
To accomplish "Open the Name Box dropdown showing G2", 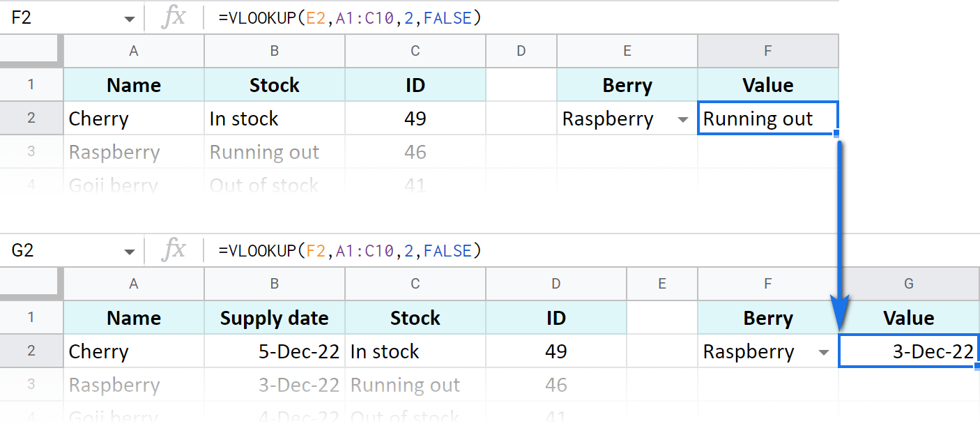I will [130, 250].
